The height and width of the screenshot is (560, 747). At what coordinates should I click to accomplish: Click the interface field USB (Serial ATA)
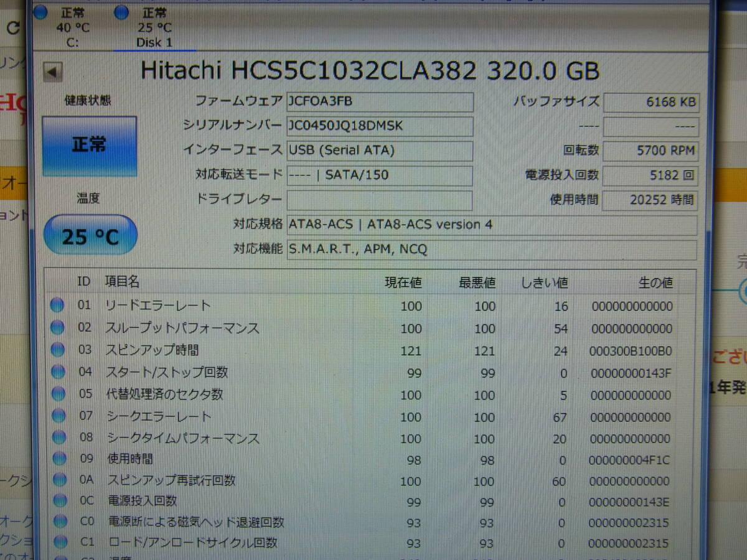(x=380, y=150)
